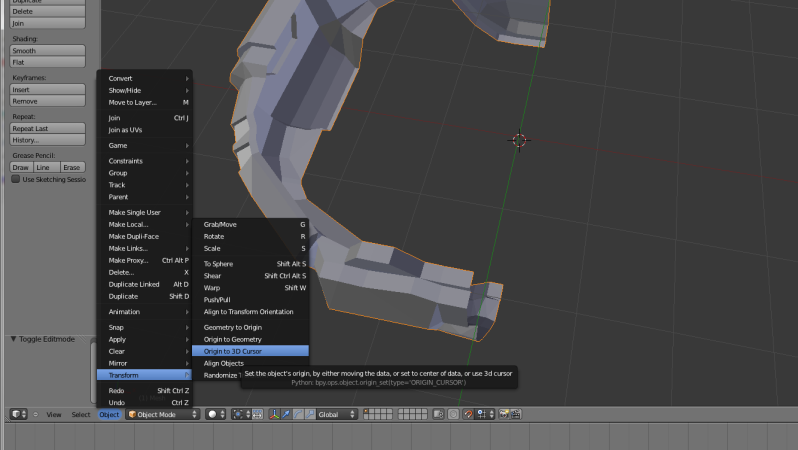Select object with the 3D cursor crosshair
The width and height of the screenshot is (798, 450).
(519, 140)
